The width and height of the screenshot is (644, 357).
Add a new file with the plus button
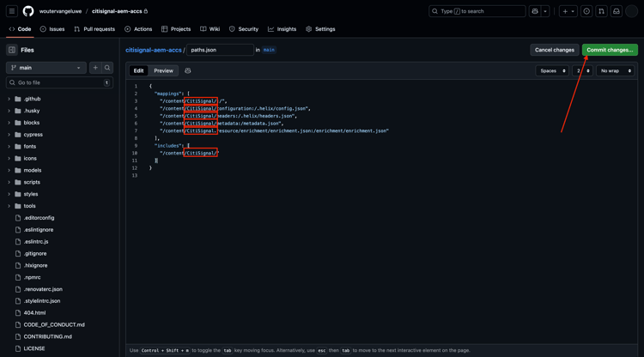pos(95,68)
